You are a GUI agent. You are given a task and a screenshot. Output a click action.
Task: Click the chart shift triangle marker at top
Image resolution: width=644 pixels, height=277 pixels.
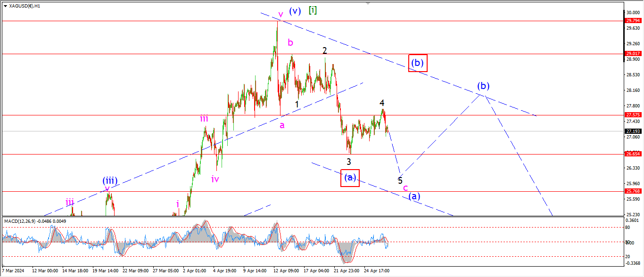368,4
